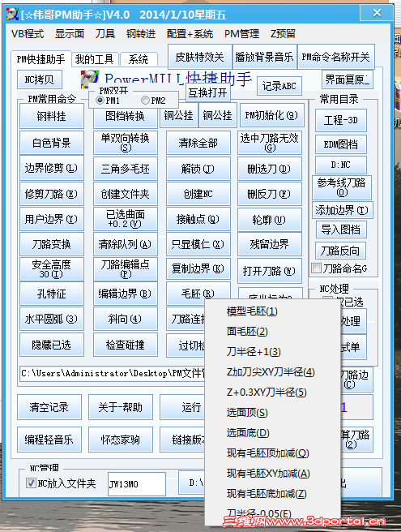Open the 显示面 menu
Screen dimensions: 401x532
point(70,34)
